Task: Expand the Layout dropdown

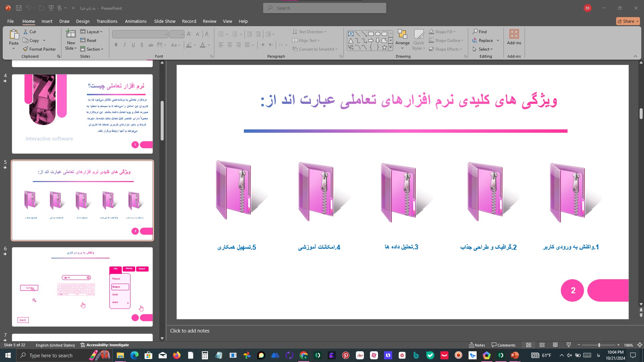Action: [x=92, y=32]
